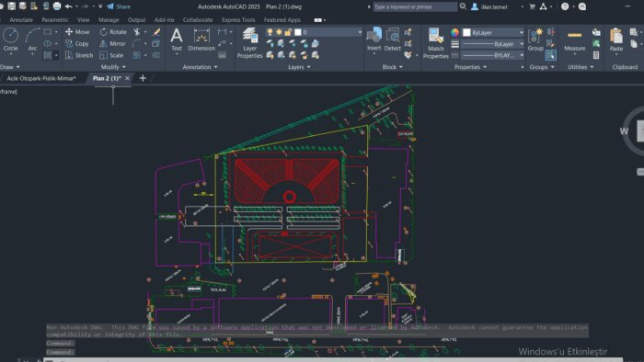Toggle current layer on/off lightbulb
Screen dimensions: 644x362
(x=270, y=32)
